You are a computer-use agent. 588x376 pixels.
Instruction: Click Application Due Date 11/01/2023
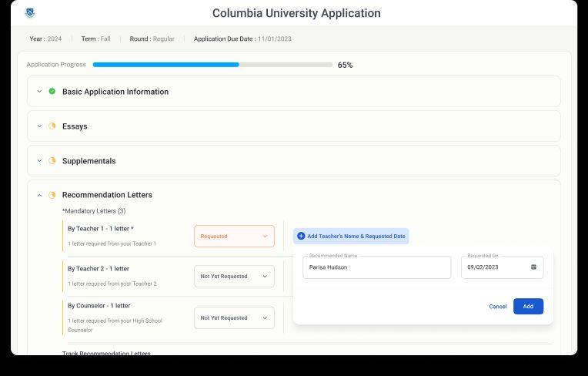point(242,39)
